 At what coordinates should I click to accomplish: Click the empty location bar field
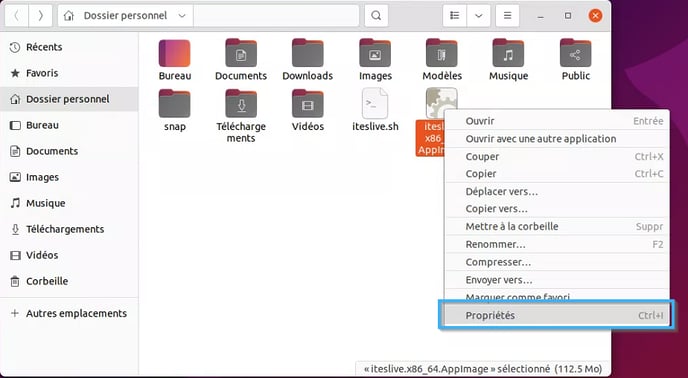[276, 16]
